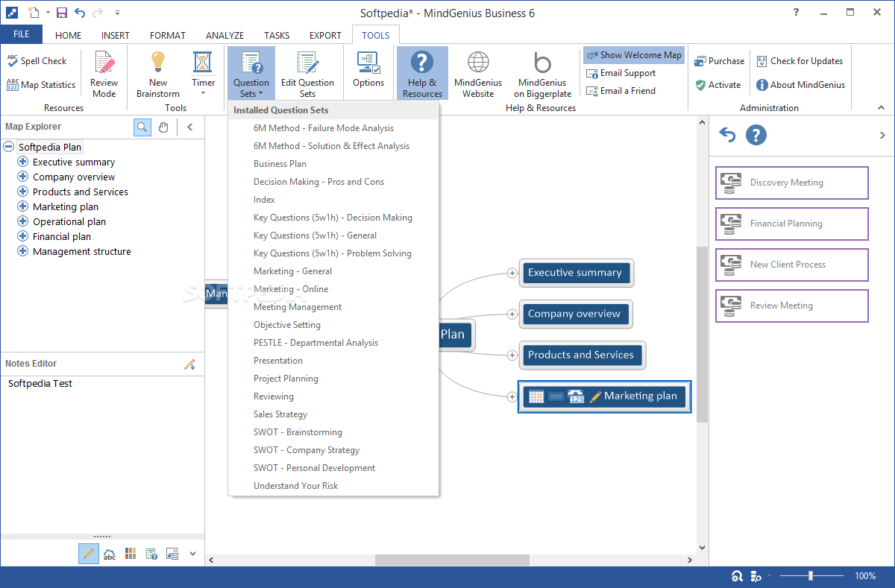Select the search icon in Map Explorer

point(142,127)
